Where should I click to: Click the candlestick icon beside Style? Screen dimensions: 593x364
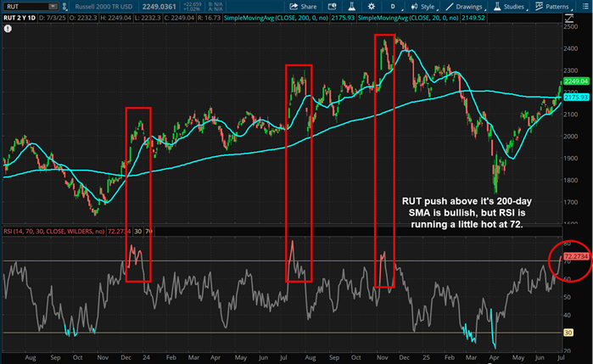click(415, 7)
